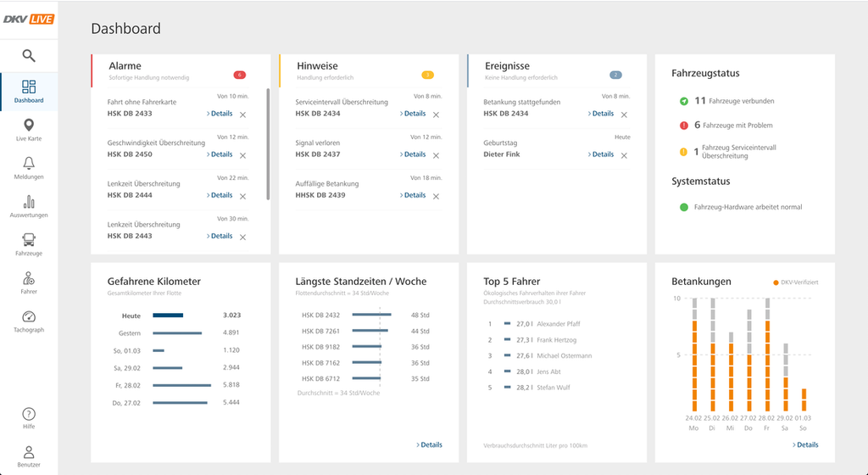Open Details link under Betankungen chart
This screenshot has height=475, width=868.
click(805, 444)
